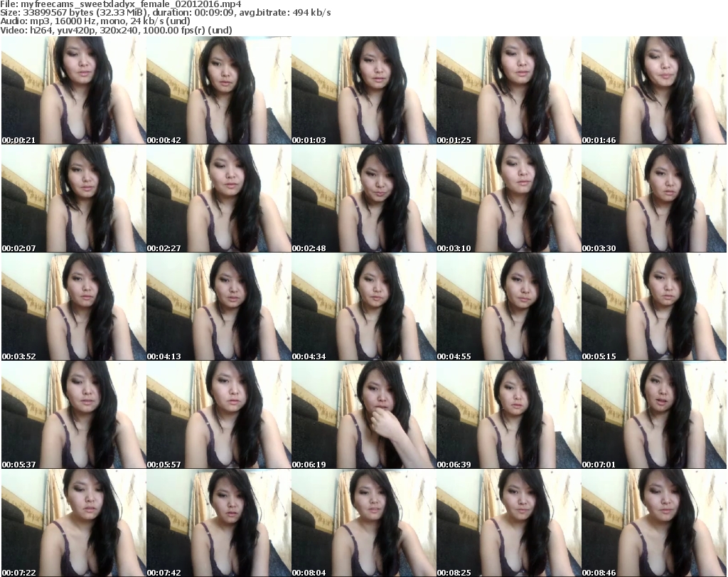728x577 pixels.
Task: Pick the thumbnail stamped 00:07:22
Action: 74,523
